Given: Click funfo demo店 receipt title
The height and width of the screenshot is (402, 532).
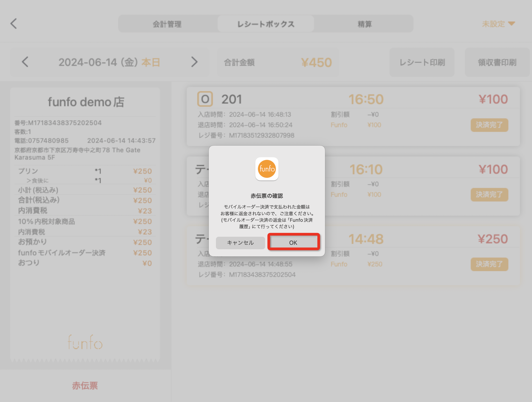Looking at the screenshot, I should (x=86, y=102).
